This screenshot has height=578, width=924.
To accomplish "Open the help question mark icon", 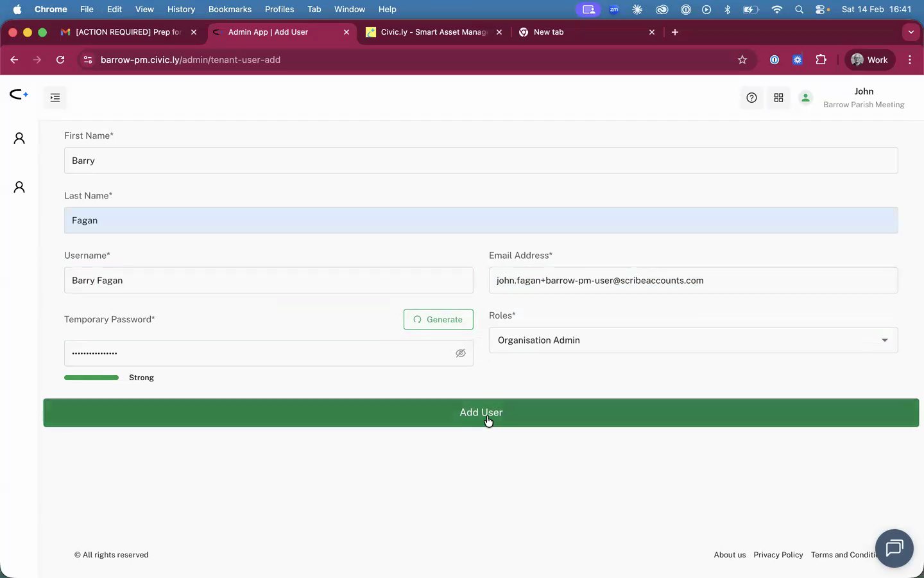I will [x=751, y=98].
